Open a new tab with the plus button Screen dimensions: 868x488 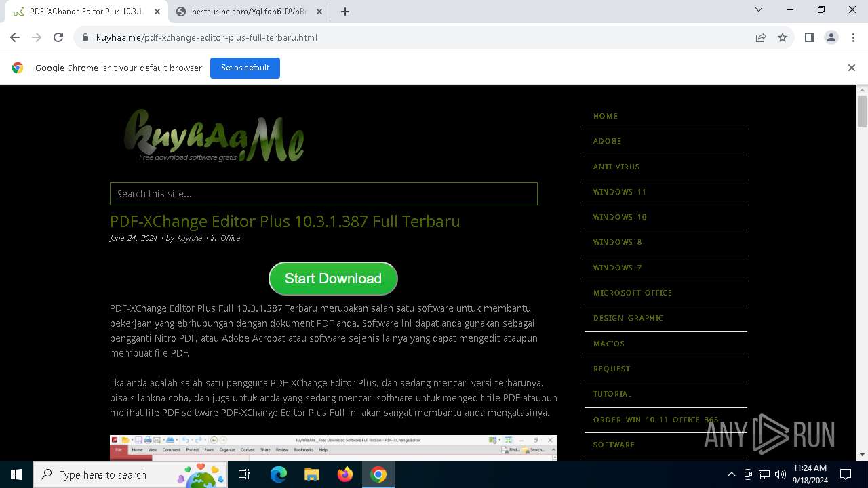click(345, 12)
